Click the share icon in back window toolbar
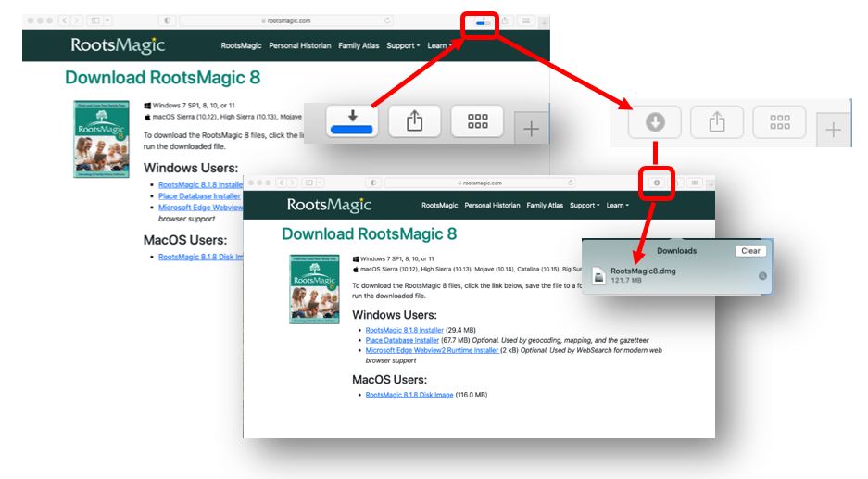Screen dimensions: 868x479 click(505, 21)
